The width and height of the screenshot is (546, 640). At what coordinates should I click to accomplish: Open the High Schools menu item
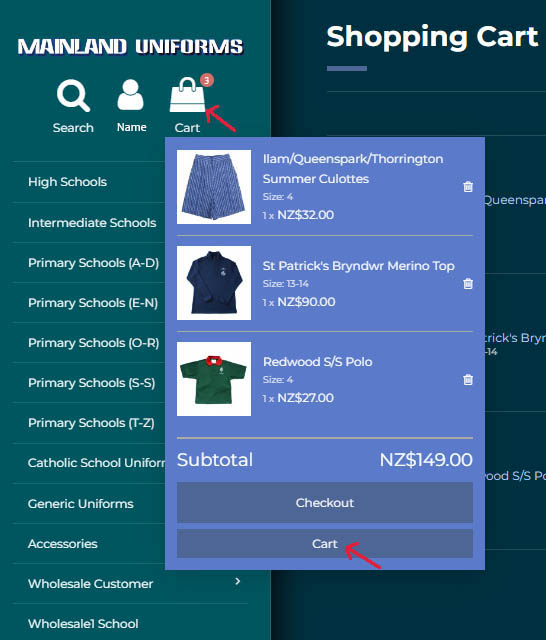[x=67, y=182]
